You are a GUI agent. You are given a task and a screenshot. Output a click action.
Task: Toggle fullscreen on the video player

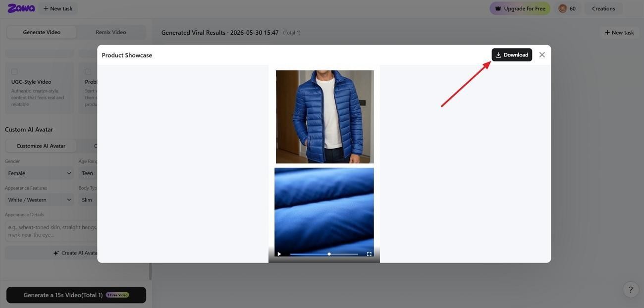(x=369, y=254)
